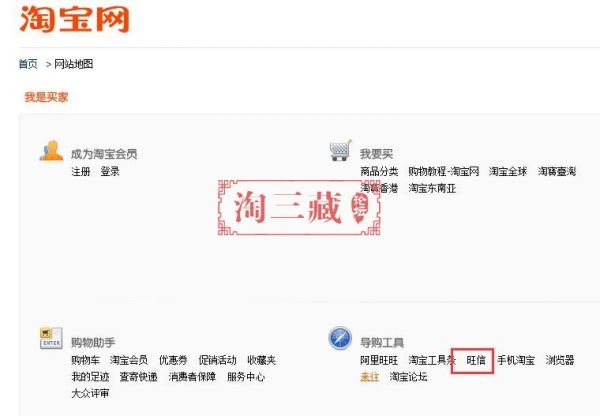Click the 注册 link
Viewport: 600px width, 416px height.
81,171
